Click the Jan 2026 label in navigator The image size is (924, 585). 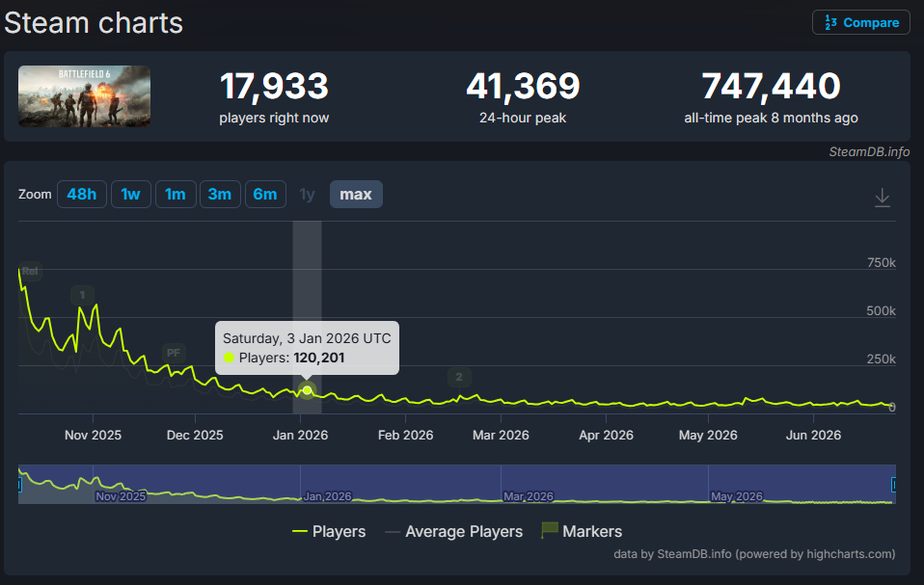click(x=327, y=496)
